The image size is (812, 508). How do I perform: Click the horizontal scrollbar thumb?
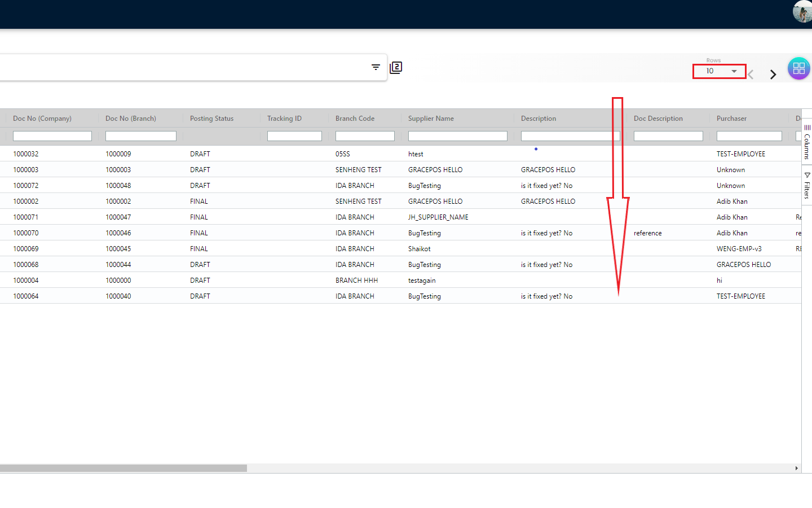tap(123, 468)
